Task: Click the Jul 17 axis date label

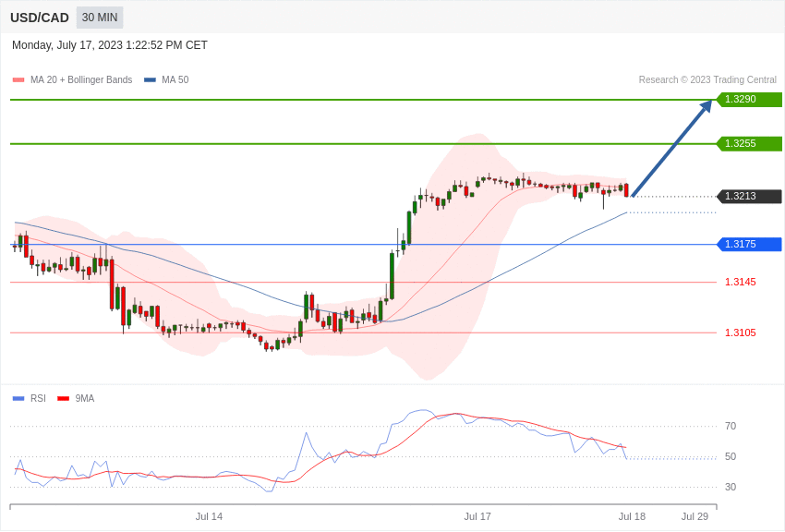Action: click(477, 516)
